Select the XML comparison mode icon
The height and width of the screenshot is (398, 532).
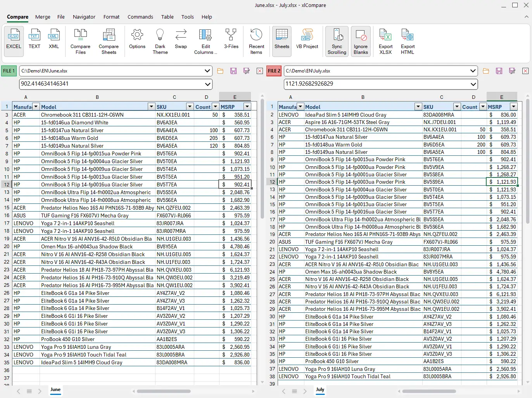(54, 39)
